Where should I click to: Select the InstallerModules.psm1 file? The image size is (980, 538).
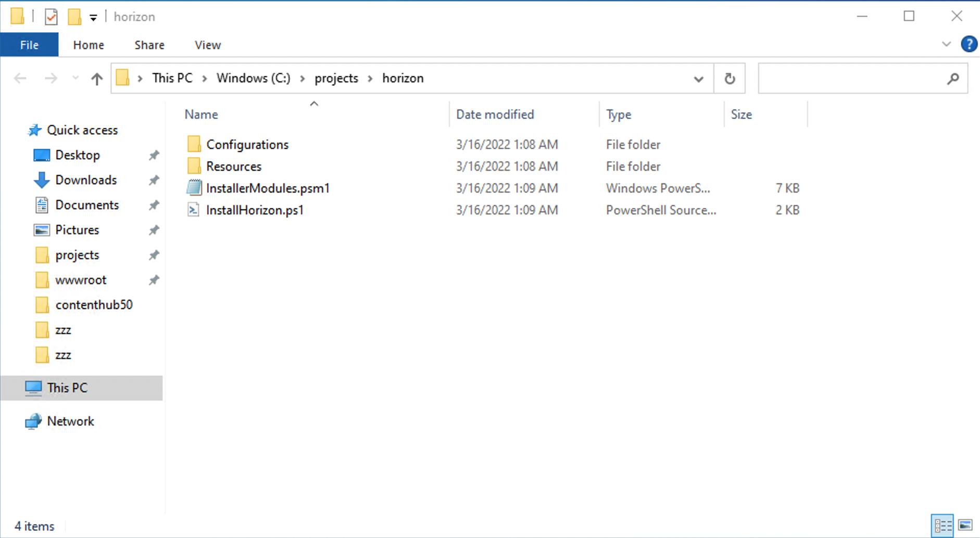[x=268, y=188]
